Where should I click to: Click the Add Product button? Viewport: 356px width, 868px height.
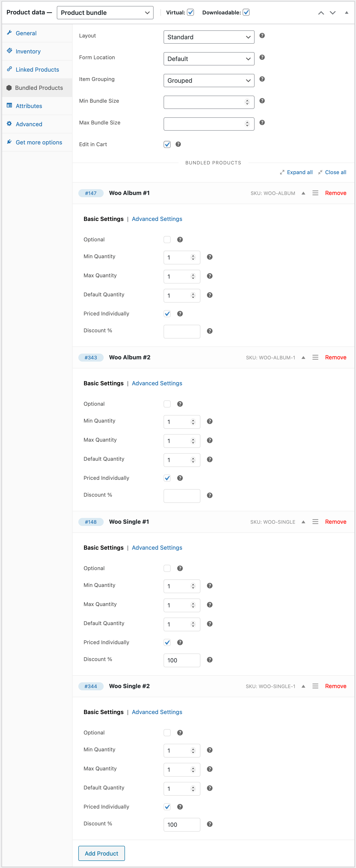(101, 853)
